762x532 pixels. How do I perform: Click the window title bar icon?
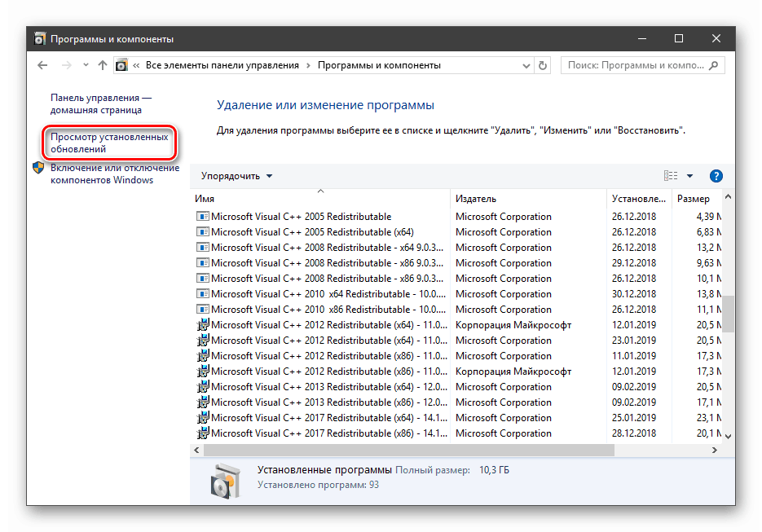[x=39, y=39]
